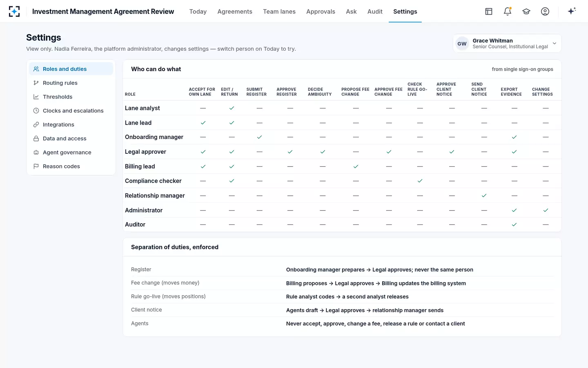Screen dimensions: 588x368
Task: Click Compliance checker Check rule go-live checkmark
Action: click(x=420, y=181)
